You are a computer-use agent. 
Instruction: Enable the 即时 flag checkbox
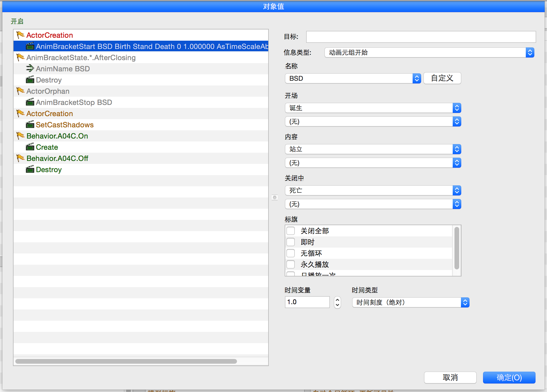coord(291,242)
